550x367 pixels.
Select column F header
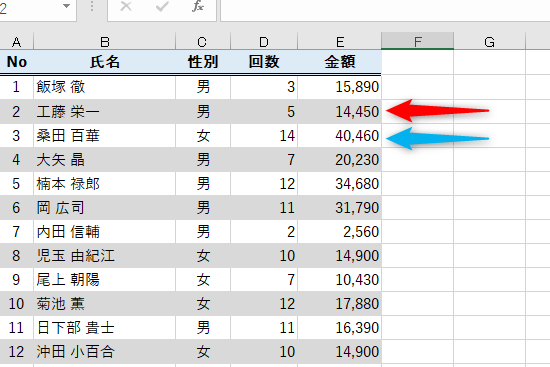[417, 41]
